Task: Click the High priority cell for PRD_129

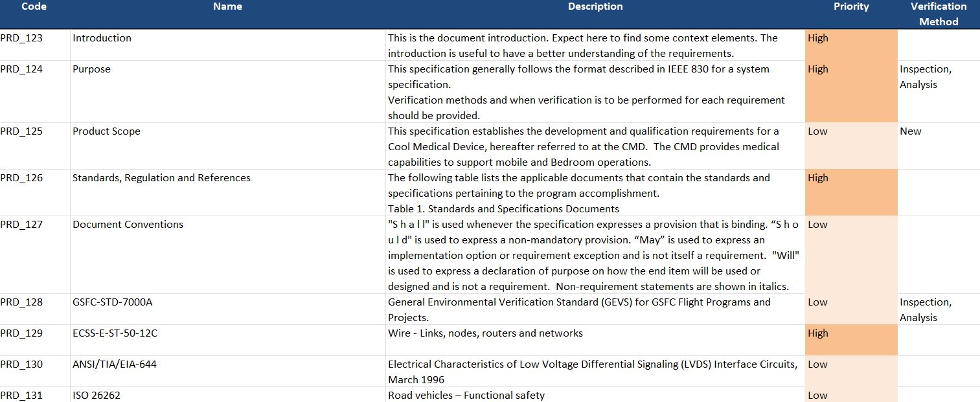Action: (x=850, y=339)
